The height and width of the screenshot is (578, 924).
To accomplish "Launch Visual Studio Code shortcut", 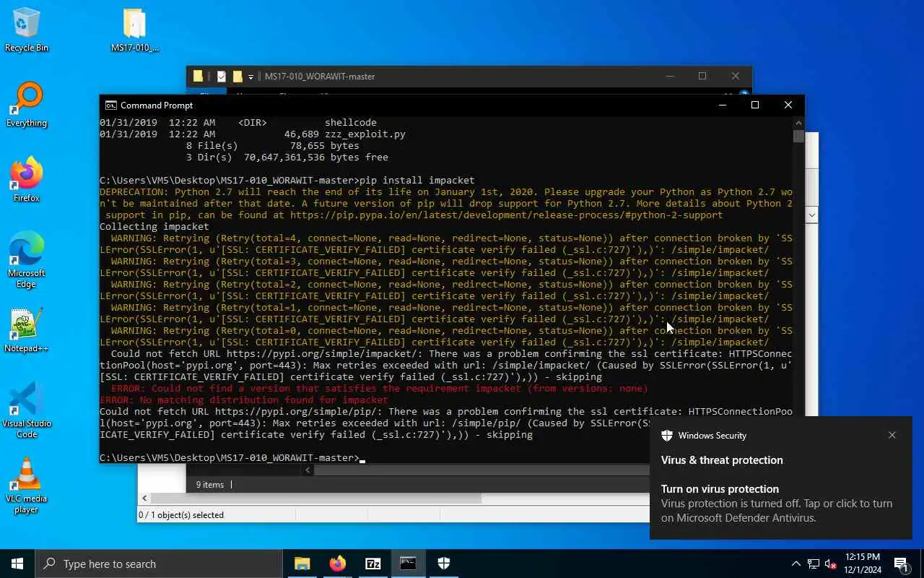I will (x=27, y=410).
